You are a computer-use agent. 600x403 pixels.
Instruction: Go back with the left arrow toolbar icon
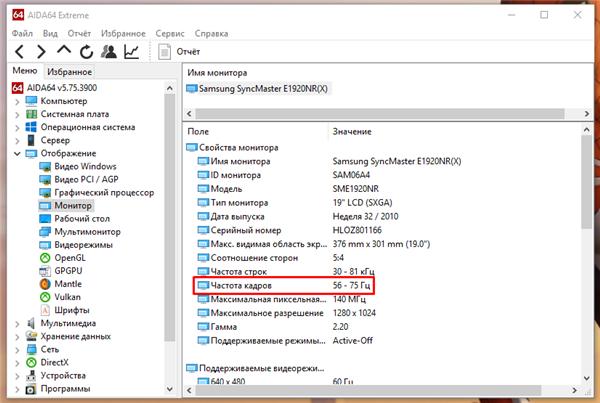[19, 52]
